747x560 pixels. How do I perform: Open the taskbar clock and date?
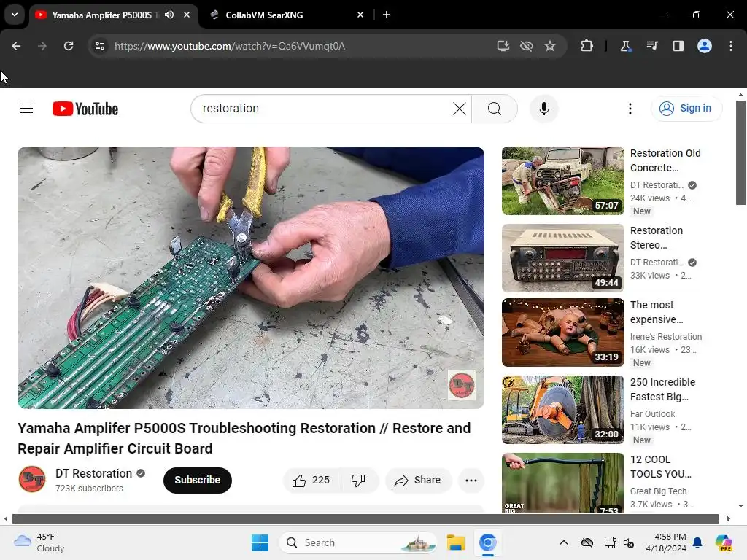click(665, 542)
